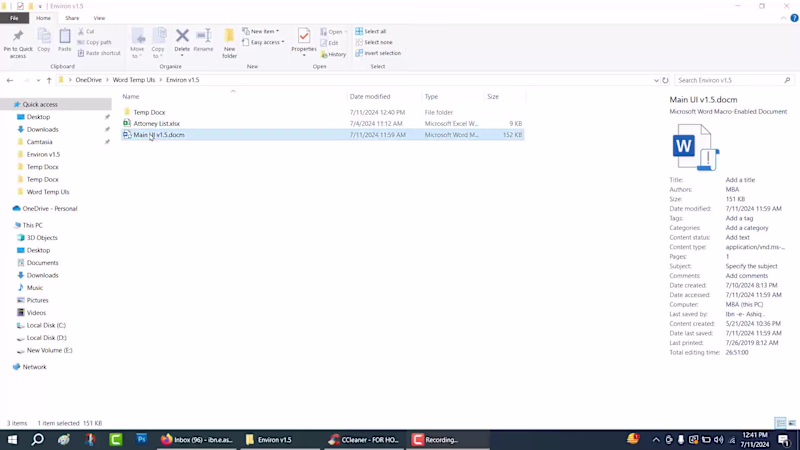Open the Move to dropdown

(137, 43)
